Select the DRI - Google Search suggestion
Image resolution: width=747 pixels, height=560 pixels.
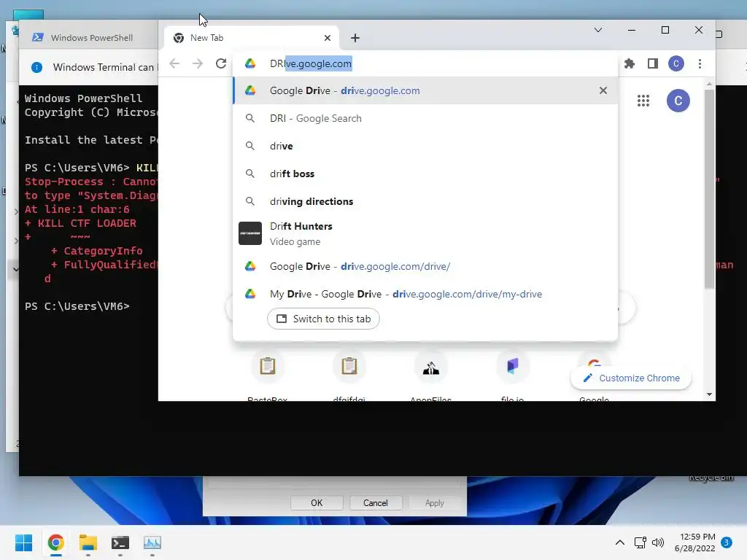(425, 118)
